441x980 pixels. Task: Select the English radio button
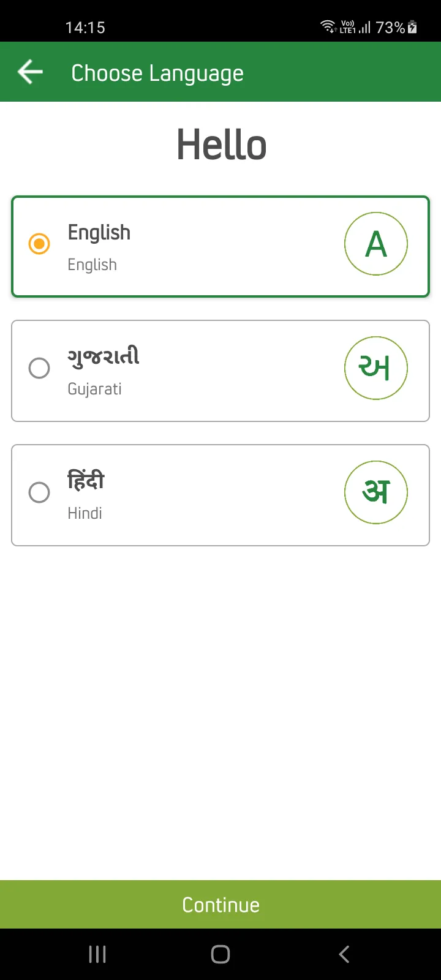click(39, 244)
